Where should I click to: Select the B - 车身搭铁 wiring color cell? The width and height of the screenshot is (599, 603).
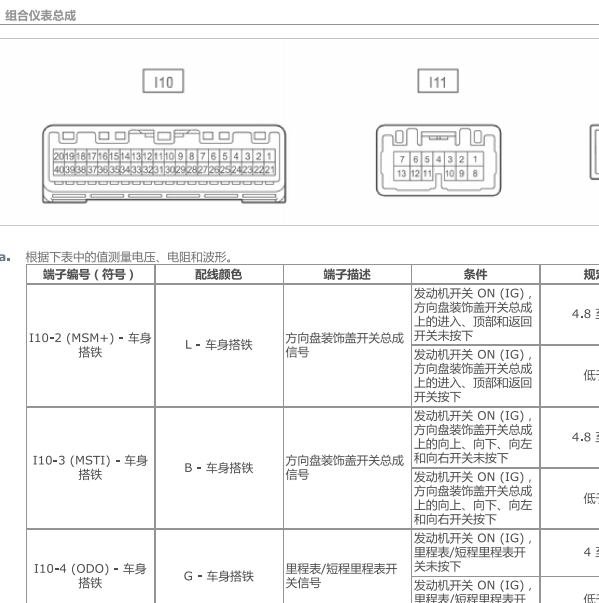[219, 468]
